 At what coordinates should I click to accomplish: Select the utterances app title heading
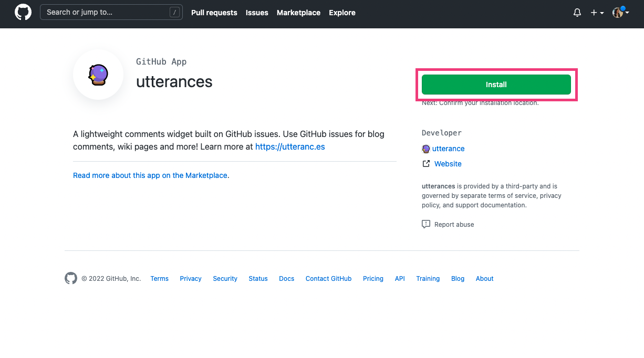pos(174,82)
